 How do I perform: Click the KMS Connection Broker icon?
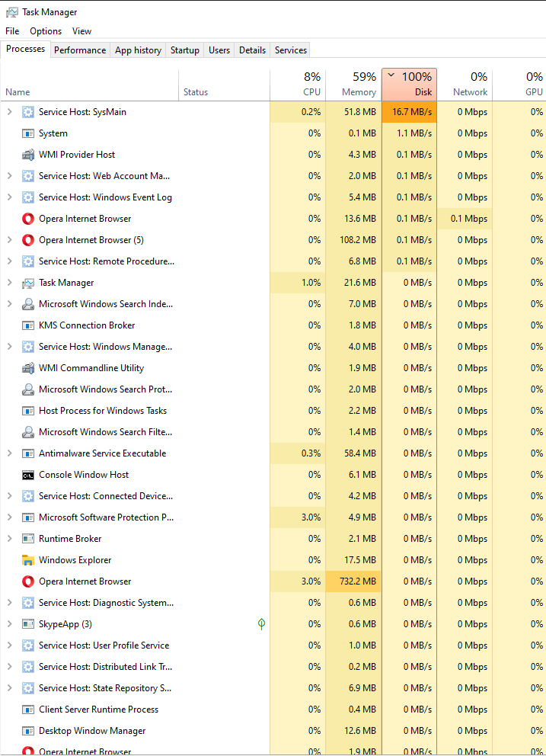[x=28, y=325]
